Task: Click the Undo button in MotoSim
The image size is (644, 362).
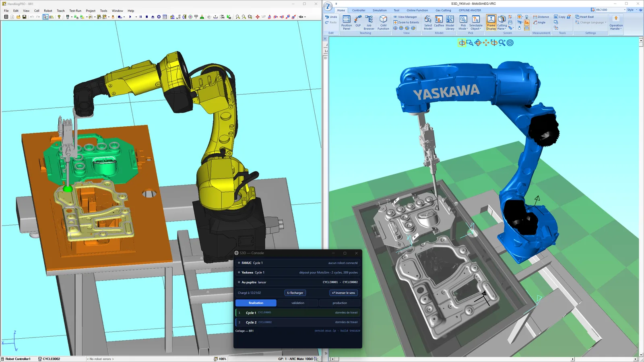Action: (x=331, y=17)
